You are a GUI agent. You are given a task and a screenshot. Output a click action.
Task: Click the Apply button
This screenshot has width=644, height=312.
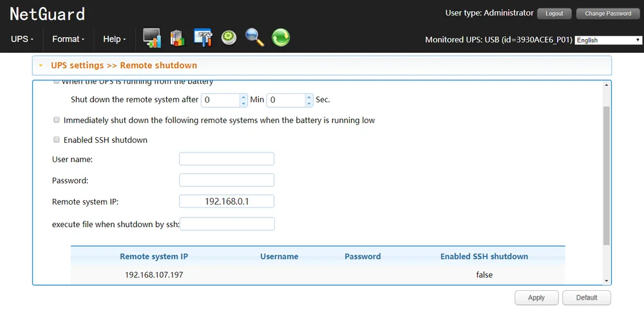tap(536, 298)
